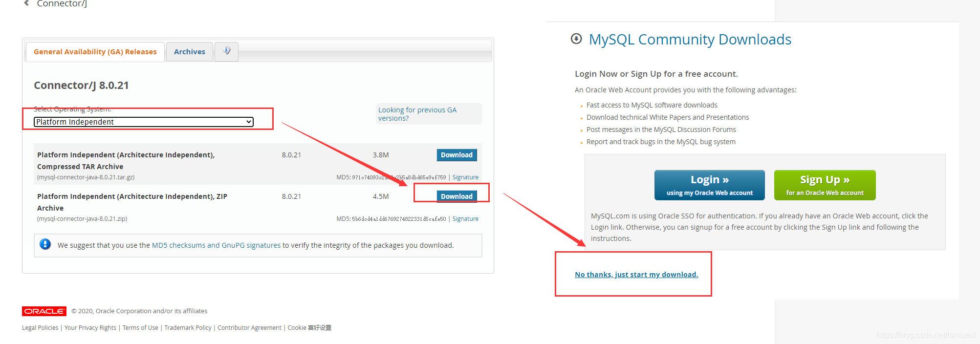Screen dimensions: 980x344
Task: Open Legal Policies footer link
Action: tap(40, 328)
